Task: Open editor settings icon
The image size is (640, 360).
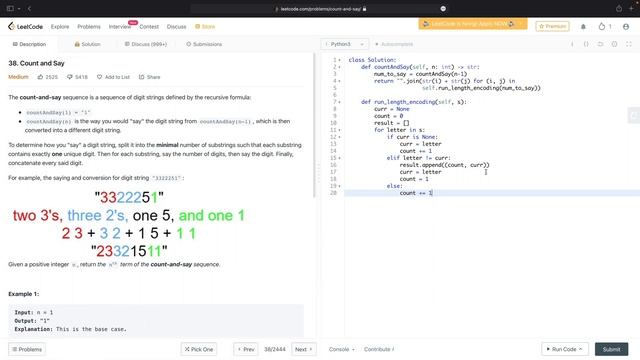Action: click(x=614, y=44)
